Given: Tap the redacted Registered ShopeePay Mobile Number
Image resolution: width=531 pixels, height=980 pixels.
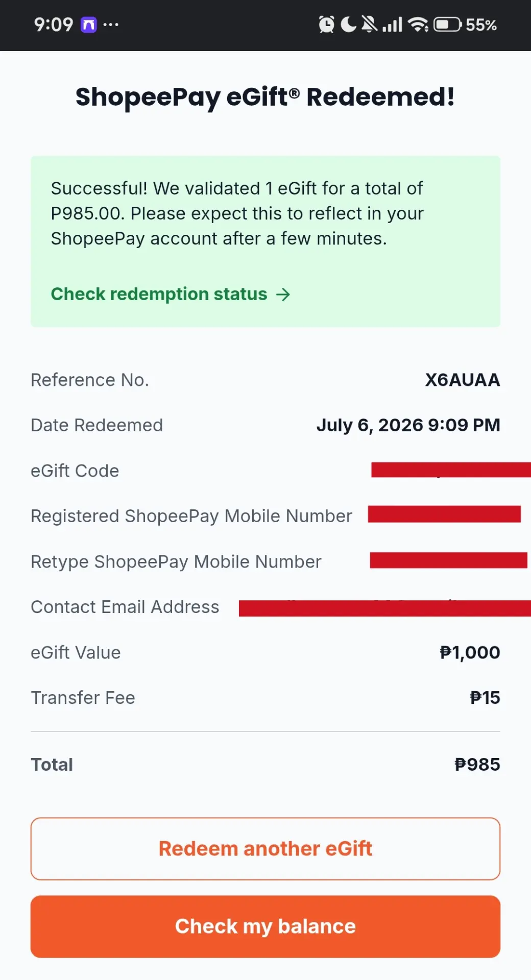Looking at the screenshot, I should (x=444, y=514).
